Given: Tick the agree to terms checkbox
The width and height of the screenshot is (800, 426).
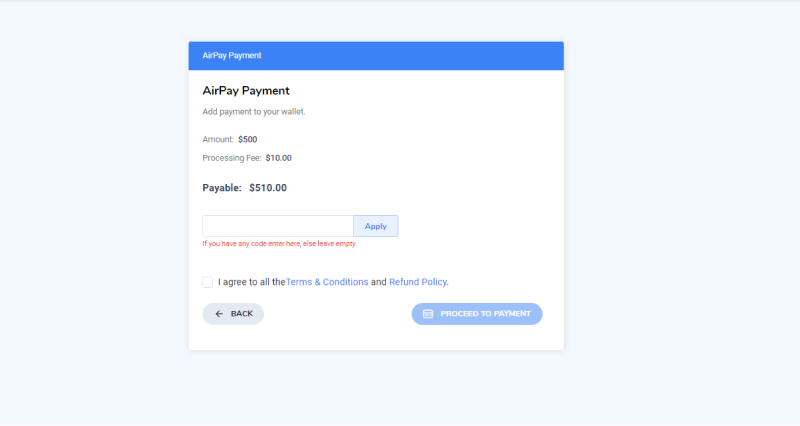Looking at the screenshot, I should pyautogui.click(x=208, y=282).
